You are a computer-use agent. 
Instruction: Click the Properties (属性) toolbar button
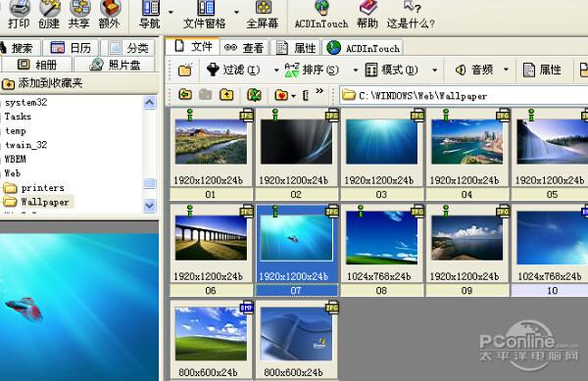pyautogui.click(x=542, y=71)
